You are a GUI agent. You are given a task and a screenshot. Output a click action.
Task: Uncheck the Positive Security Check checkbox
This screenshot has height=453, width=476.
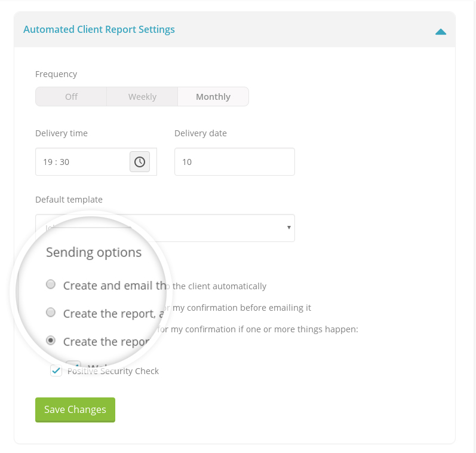[x=56, y=371]
